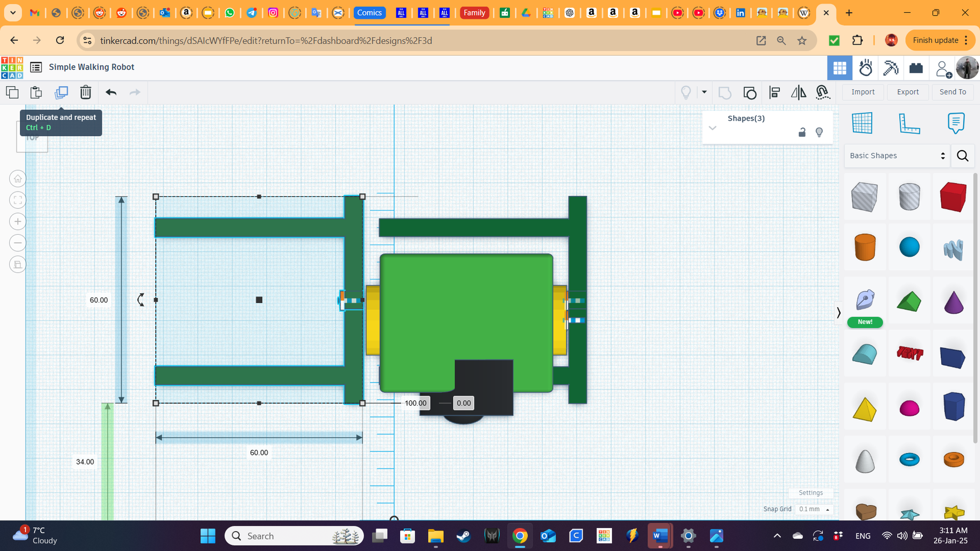Pick the red Text shape
The height and width of the screenshot is (551, 980).
[909, 353]
